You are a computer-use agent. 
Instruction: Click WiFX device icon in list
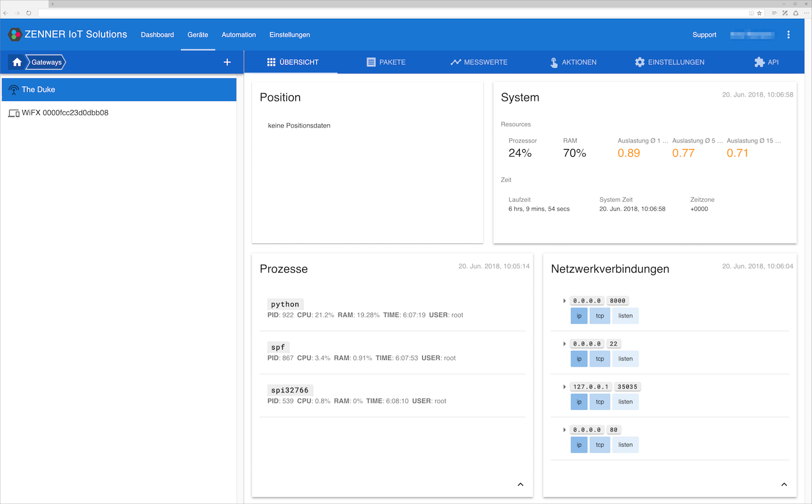14,113
